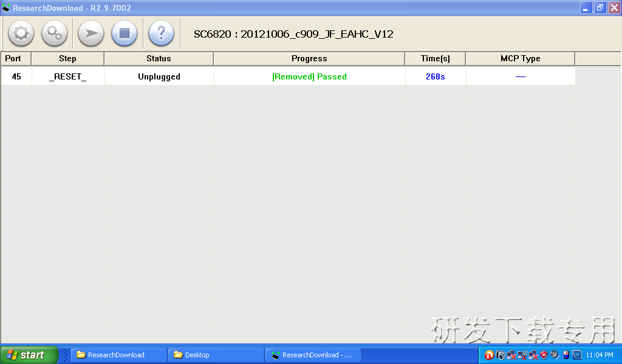Click the Port column header

point(13,59)
